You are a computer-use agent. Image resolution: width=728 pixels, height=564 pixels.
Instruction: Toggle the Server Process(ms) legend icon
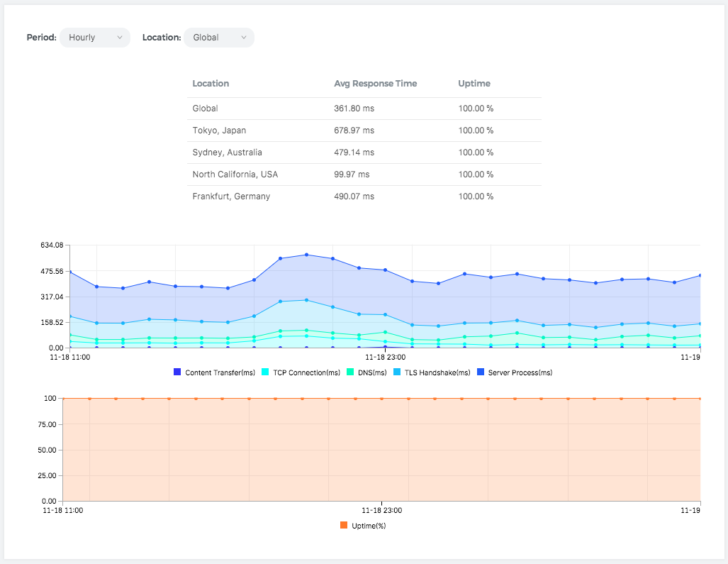click(481, 372)
